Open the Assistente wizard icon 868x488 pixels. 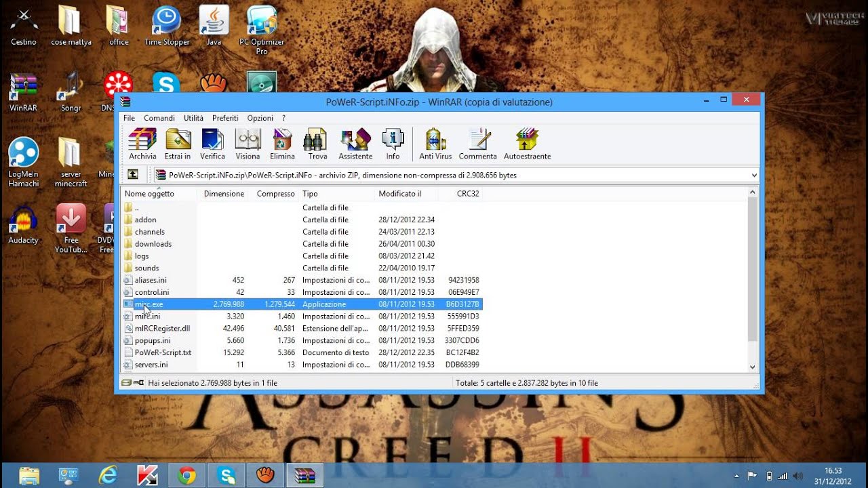pos(356,144)
